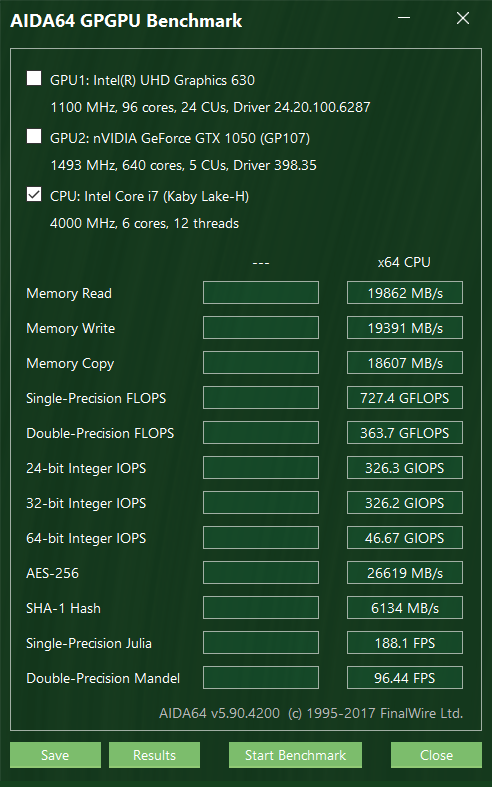Select the Memory Read 19862 MB/s value
The width and height of the screenshot is (492, 787).
tap(405, 293)
